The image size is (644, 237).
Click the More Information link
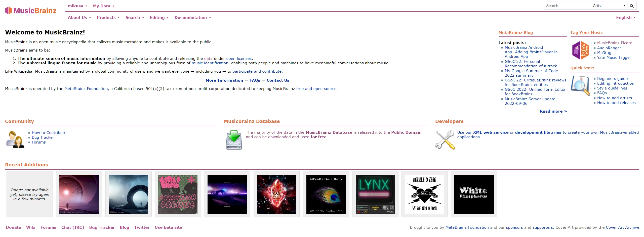pos(224,80)
